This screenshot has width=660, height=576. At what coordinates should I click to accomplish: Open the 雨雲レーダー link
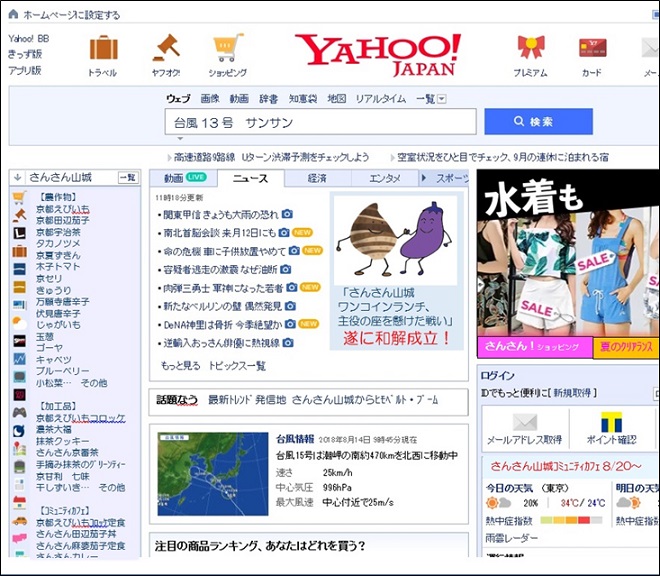pos(512,538)
